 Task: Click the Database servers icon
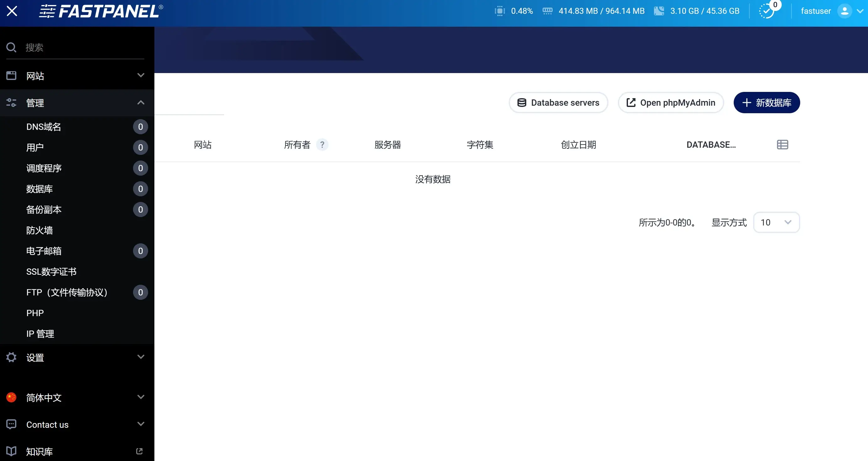522,103
